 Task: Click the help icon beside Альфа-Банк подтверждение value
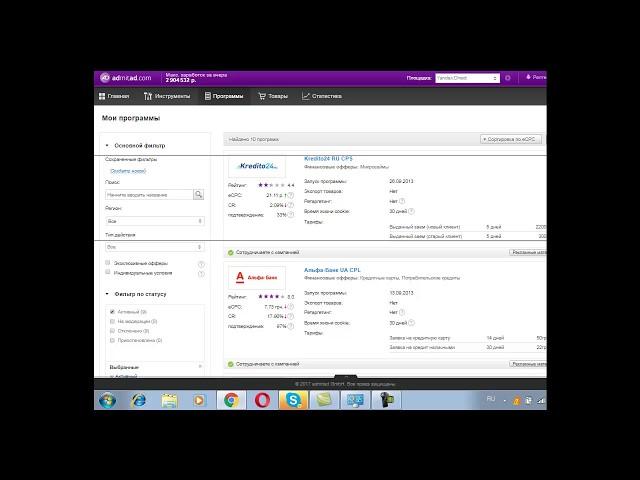pyautogui.click(x=291, y=327)
